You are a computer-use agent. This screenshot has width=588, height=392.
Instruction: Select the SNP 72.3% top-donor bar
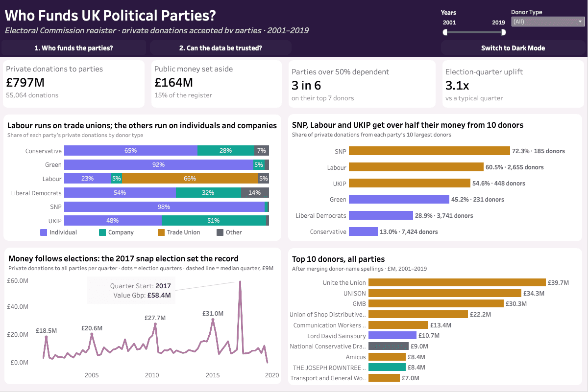[429, 151]
